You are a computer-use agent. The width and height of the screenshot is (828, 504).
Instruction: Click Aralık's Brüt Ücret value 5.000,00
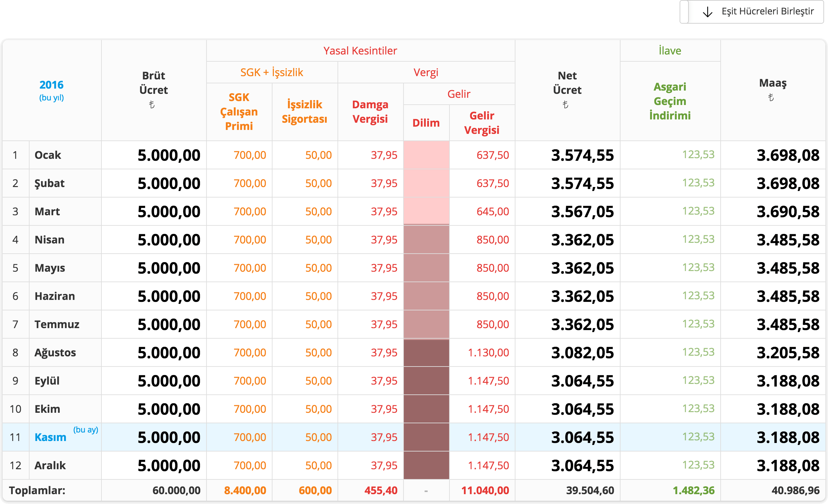click(x=169, y=465)
